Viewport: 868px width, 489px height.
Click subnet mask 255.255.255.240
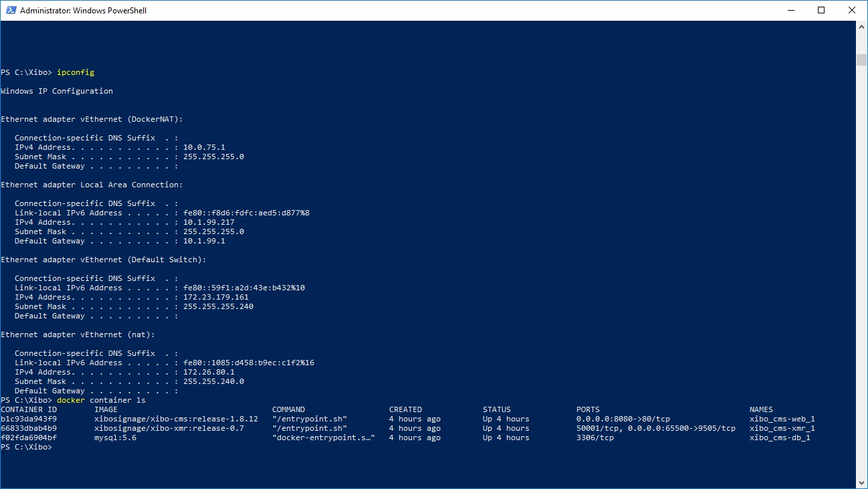[219, 306]
